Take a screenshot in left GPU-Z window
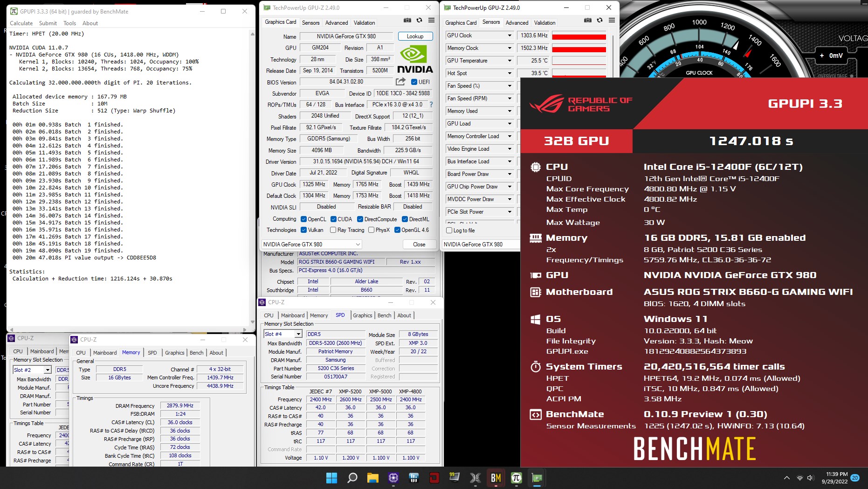The width and height of the screenshot is (868, 489). [x=407, y=21]
